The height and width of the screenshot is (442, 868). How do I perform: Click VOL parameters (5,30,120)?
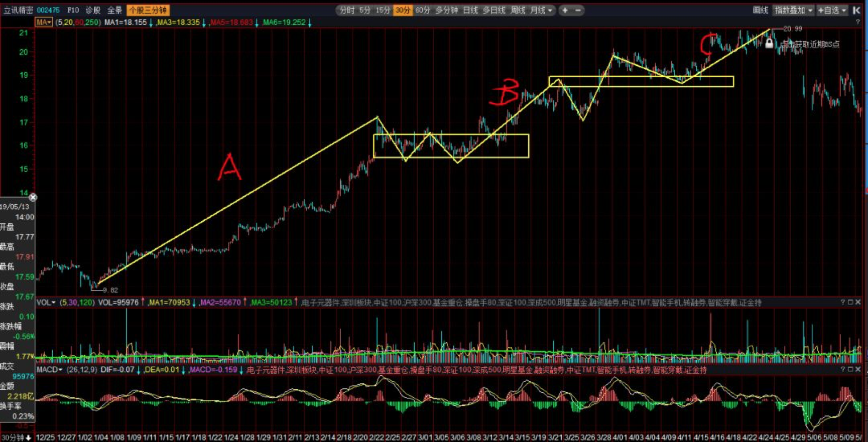click(77, 303)
